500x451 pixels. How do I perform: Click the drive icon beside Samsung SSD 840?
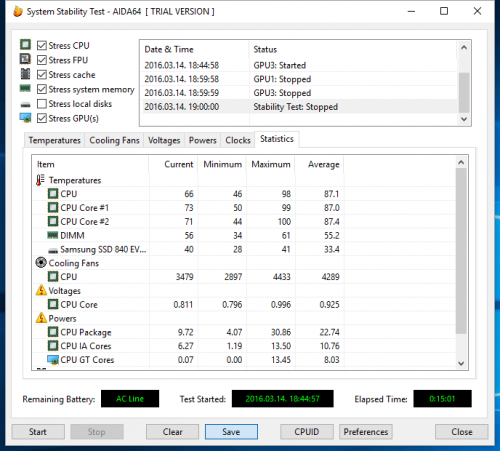53,250
